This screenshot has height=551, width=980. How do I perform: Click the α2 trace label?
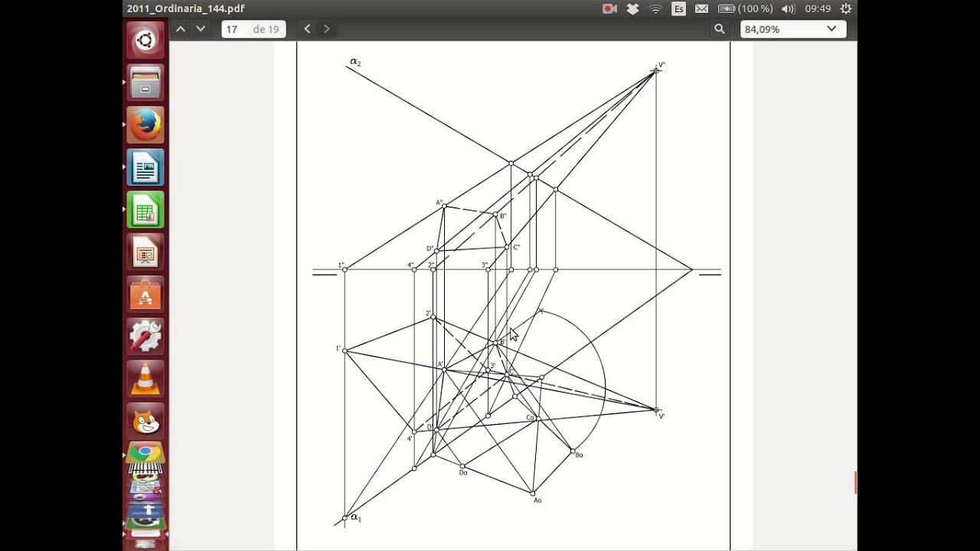point(355,62)
